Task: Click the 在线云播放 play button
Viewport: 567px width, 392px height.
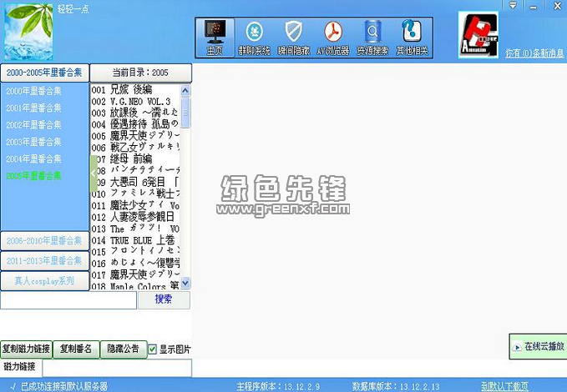Action: point(537,346)
